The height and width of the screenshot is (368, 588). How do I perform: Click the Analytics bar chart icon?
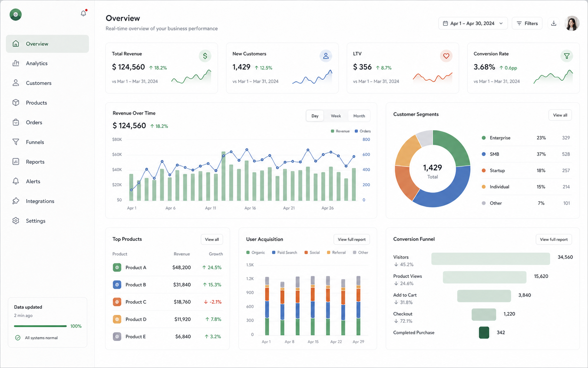[16, 63]
